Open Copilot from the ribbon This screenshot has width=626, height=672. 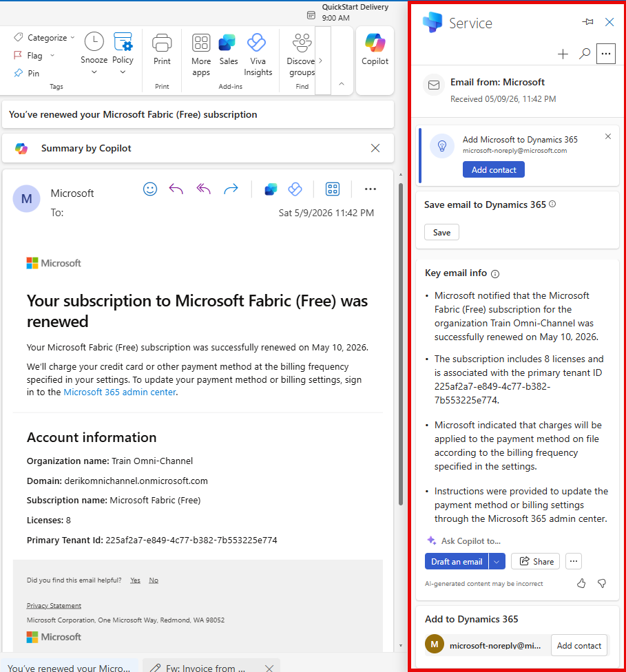375,49
